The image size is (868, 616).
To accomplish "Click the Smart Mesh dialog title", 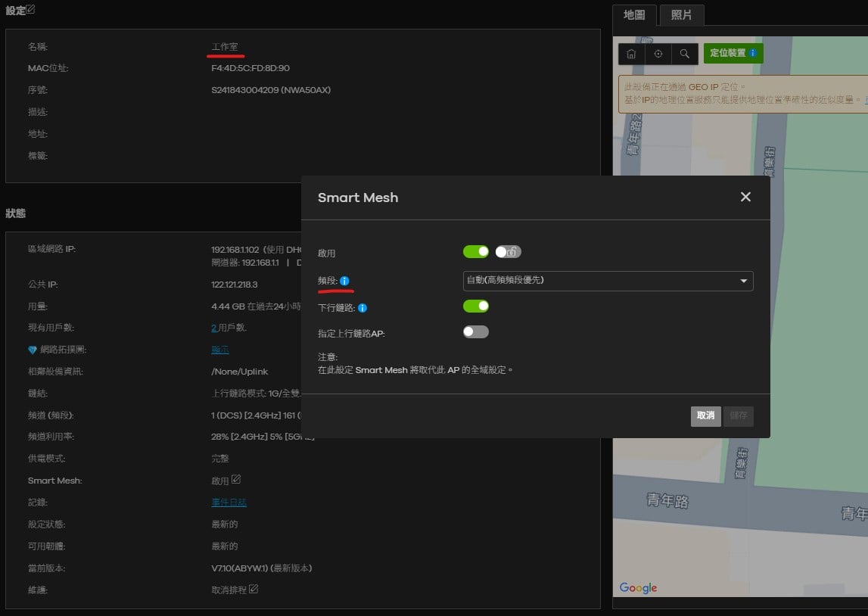I will pos(358,198).
